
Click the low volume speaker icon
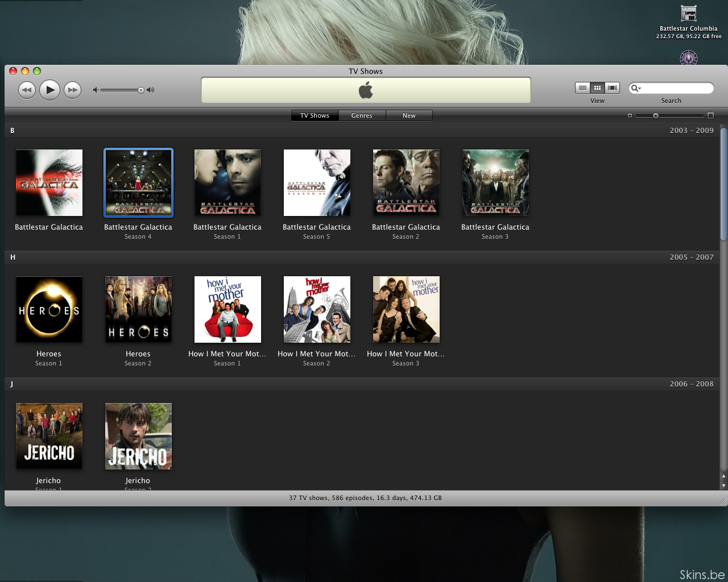pyautogui.click(x=96, y=90)
